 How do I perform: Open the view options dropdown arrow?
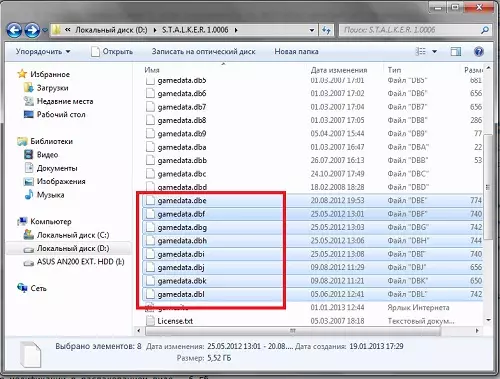pyautogui.click(x=435, y=52)
